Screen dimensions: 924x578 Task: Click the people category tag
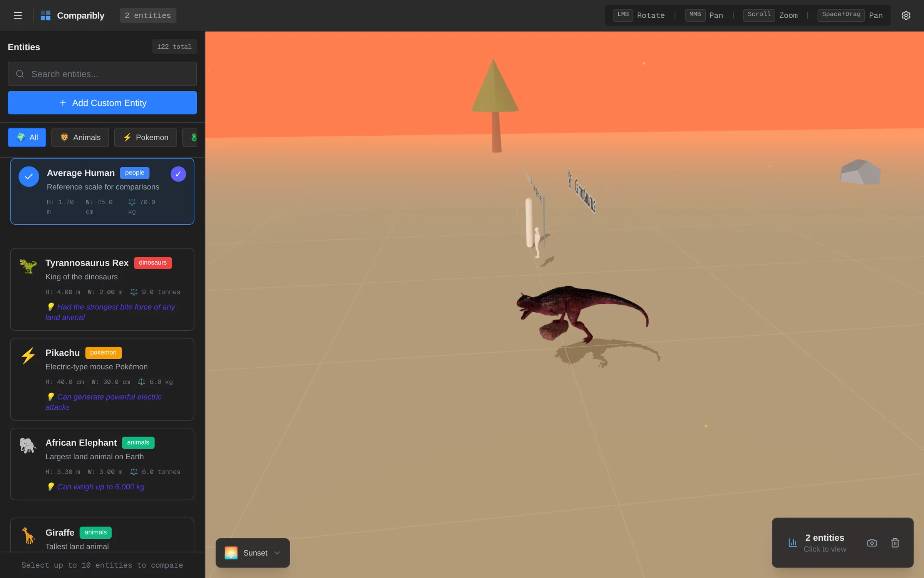pos(134,173)
